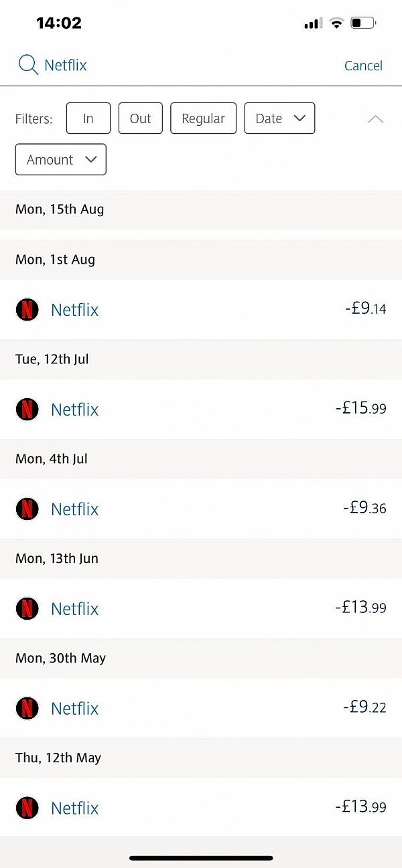Tap the Netflix text in the search field
The width and height of the screenshot is (402, 868).
pos(65,65)
